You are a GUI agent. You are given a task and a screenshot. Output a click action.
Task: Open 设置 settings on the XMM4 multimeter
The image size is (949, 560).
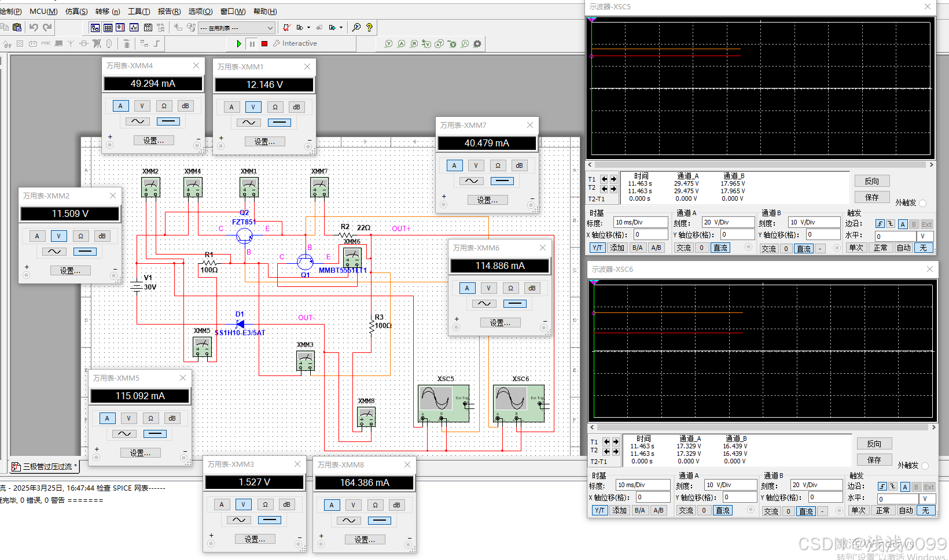click(153, 141)
